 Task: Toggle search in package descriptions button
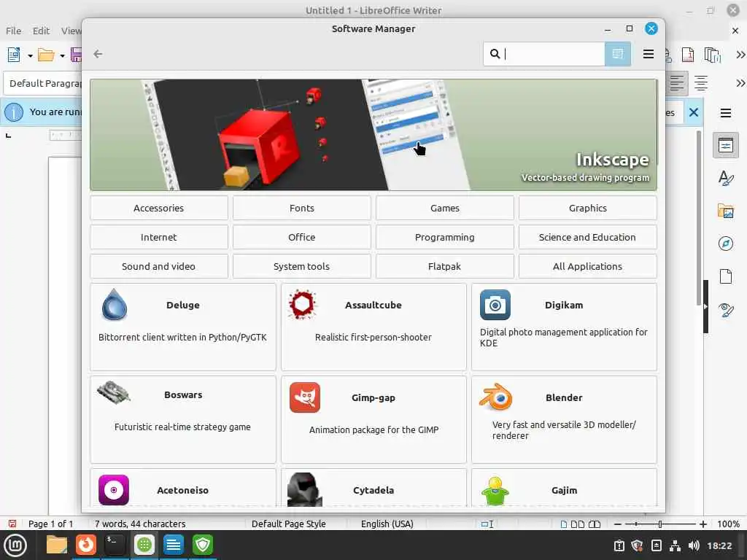coord(617,54)
